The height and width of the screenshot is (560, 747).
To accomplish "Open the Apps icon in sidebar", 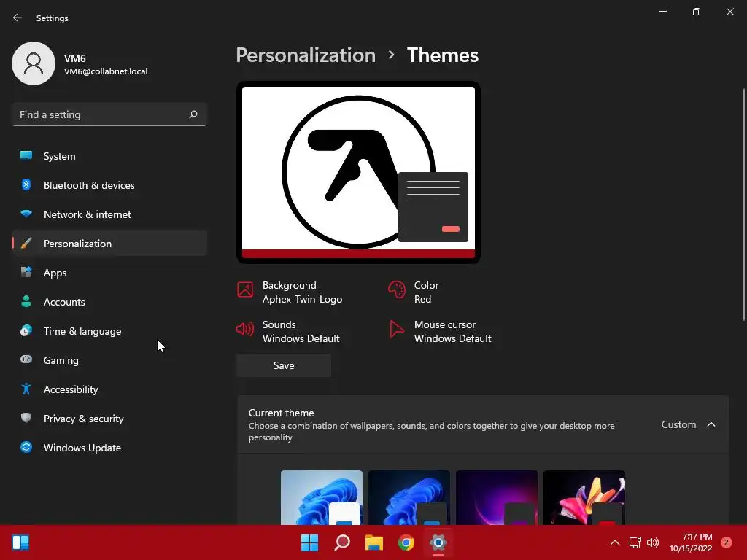I will tap(26, 273).
